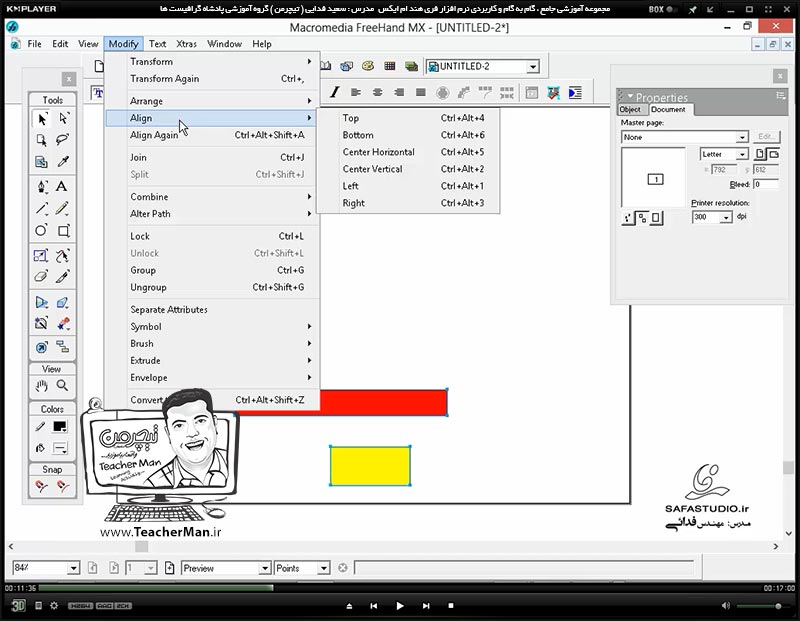
Task: Click the justify text icon
Action: pyautogui.click(x=421, y=92)
